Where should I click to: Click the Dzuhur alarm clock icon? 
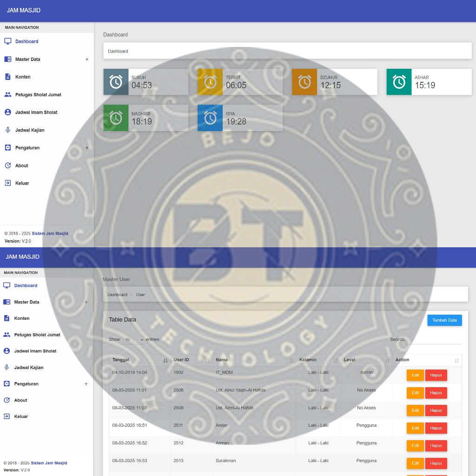(304, 82)
